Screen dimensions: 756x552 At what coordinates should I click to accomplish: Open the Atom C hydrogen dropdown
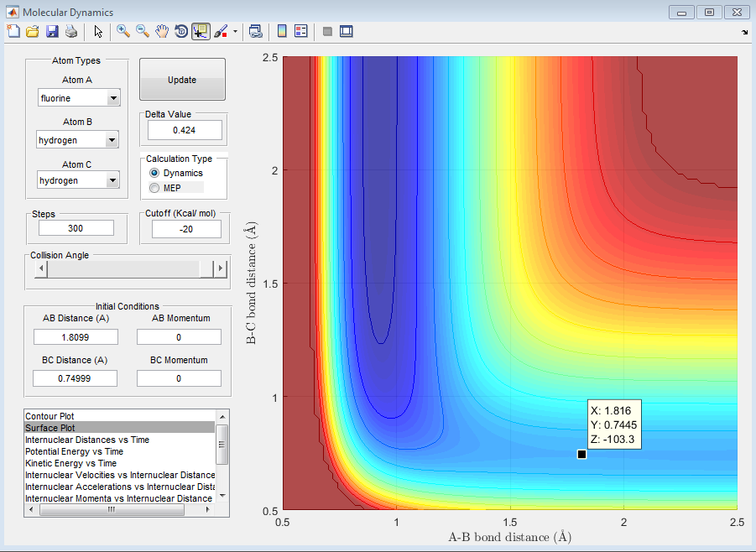coord(113,180)
